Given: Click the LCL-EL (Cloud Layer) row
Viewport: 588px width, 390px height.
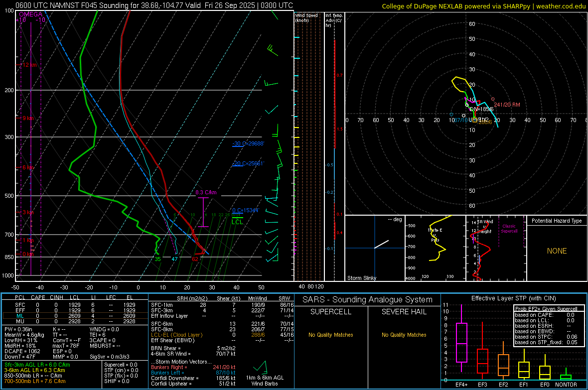Looking at the screenshot, I should coord(222,335).
